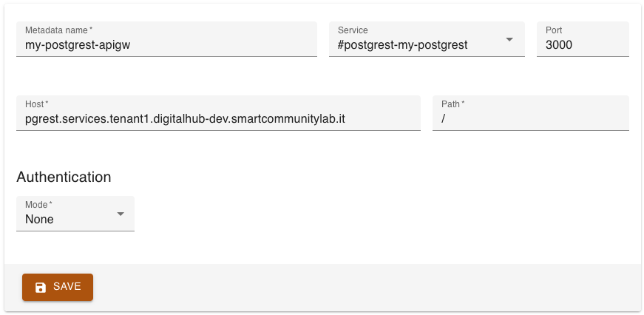Click the Port field showing 3000

[x=583, y=45]
